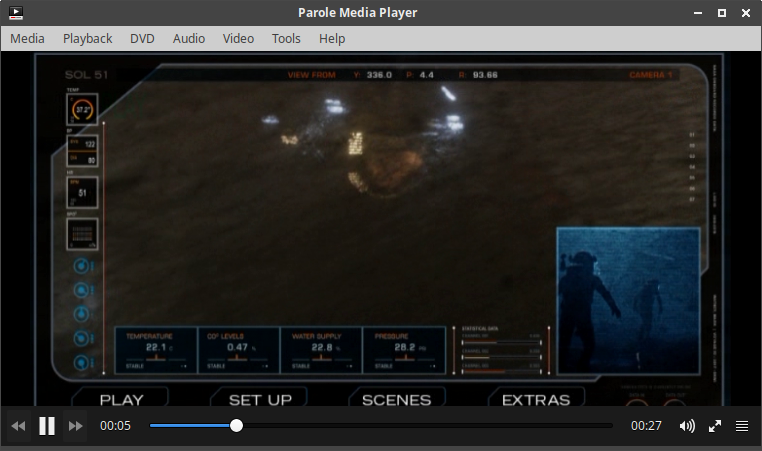Open the Tools menu

[286, 38]
